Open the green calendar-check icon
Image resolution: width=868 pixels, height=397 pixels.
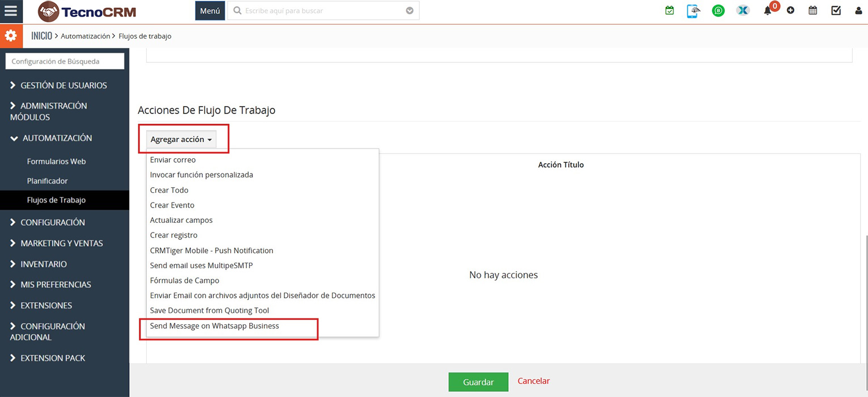coord(670,11)
